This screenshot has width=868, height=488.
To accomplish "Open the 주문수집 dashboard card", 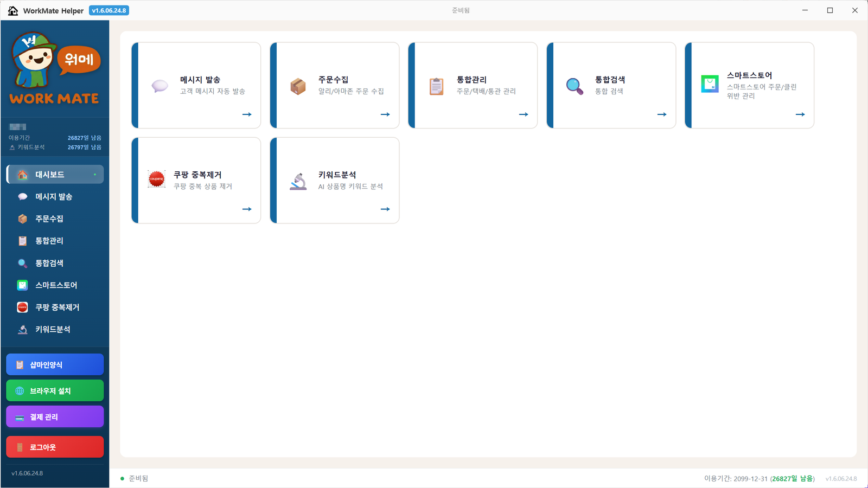I will (x=335, y=85).
